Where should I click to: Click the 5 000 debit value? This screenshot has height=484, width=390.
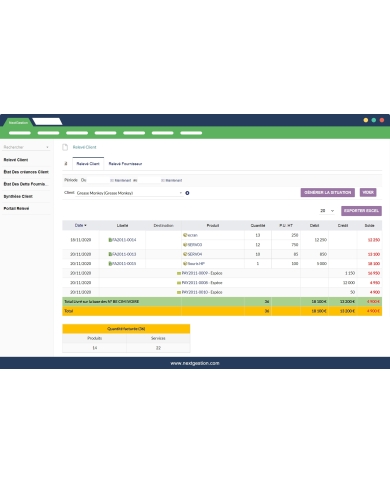click(x=322, y=263)
